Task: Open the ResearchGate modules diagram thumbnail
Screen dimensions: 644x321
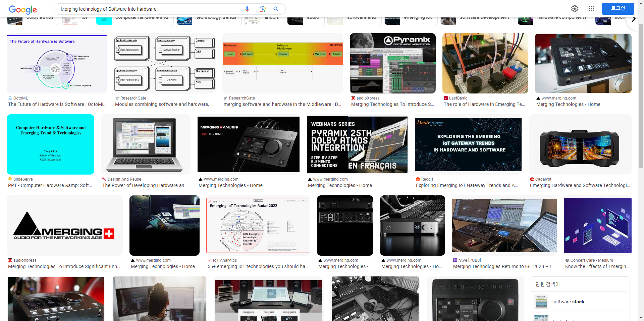Action: [x=165, y=63]
